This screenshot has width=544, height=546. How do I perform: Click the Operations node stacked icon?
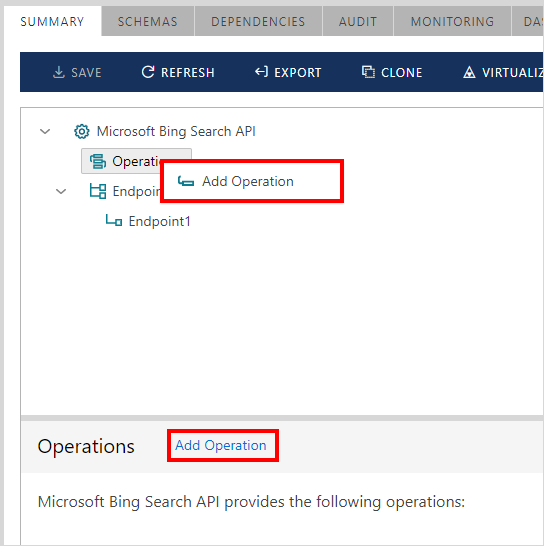point(98,161)
